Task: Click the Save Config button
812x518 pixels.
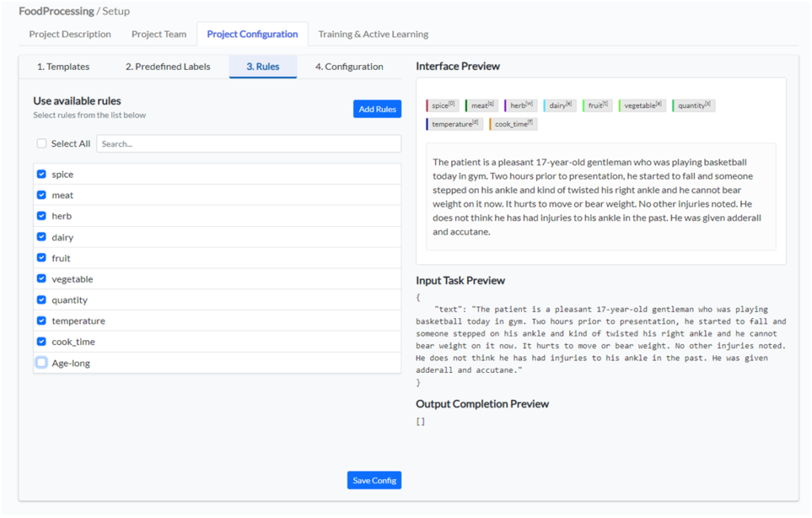Action: [x=374, y=480]
